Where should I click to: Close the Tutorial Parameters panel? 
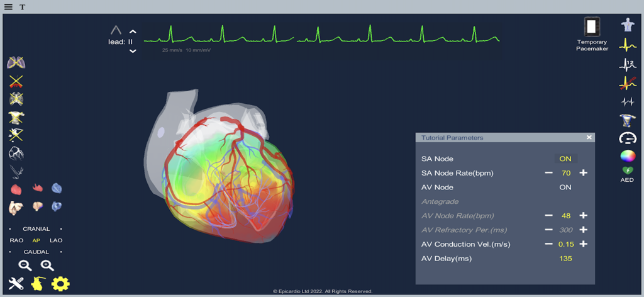click(589, 137)
